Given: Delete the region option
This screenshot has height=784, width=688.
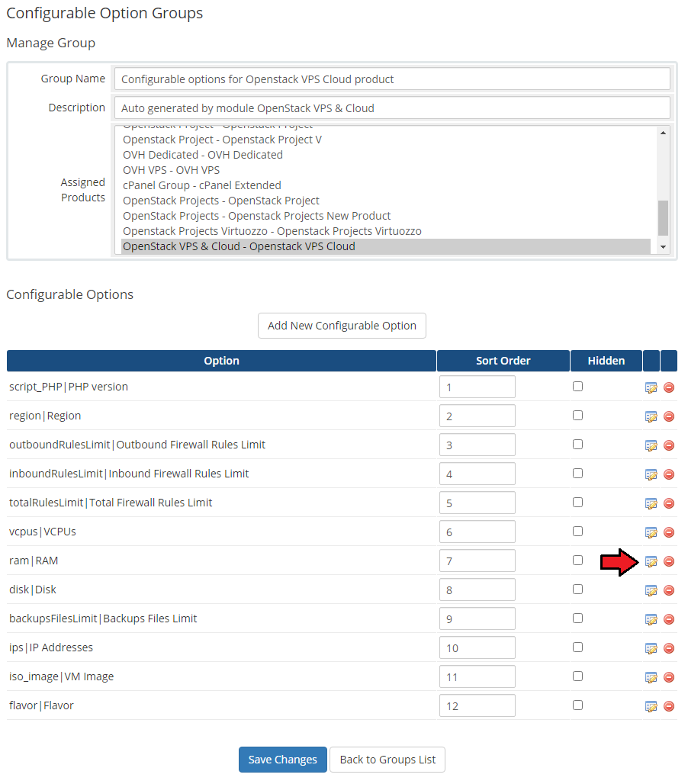Looking at the screenshot, I should point(668,416).
